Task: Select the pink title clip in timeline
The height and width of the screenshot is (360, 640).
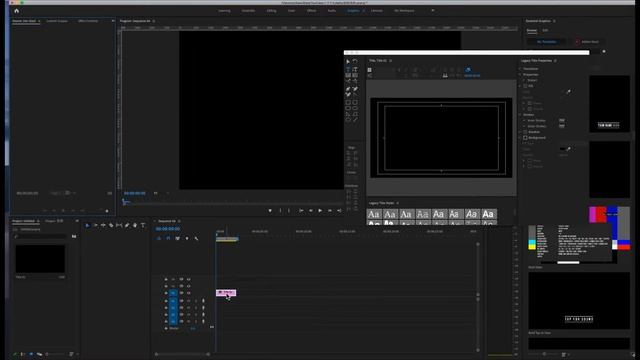Action: [226, 293]
